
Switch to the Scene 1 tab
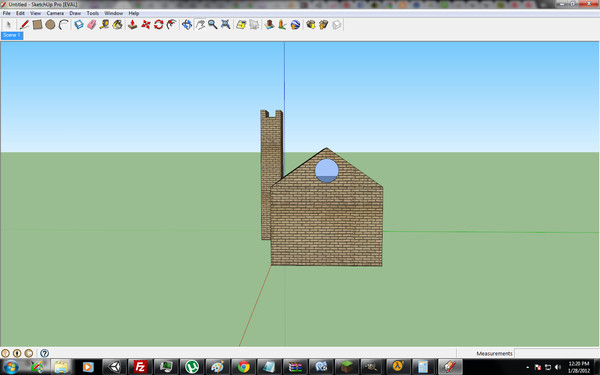click(x=12, y=35)
